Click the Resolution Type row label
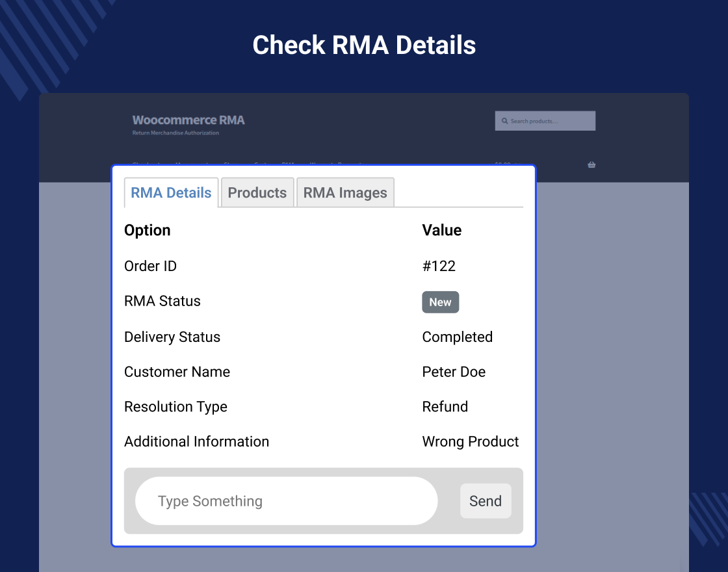728x572 pixels. pos(175,407)
